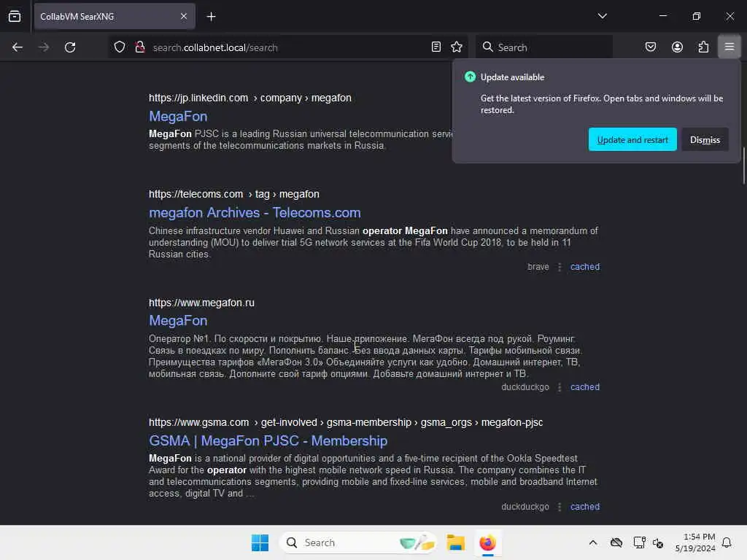Open GSMA MegaFon PJSC Membership result
The width and height of the screenshot is (747, 560).
pos(268,440)
